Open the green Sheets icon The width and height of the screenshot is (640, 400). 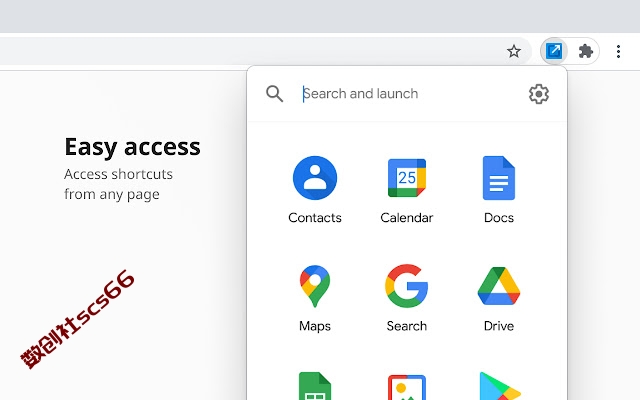pos(315,386)
